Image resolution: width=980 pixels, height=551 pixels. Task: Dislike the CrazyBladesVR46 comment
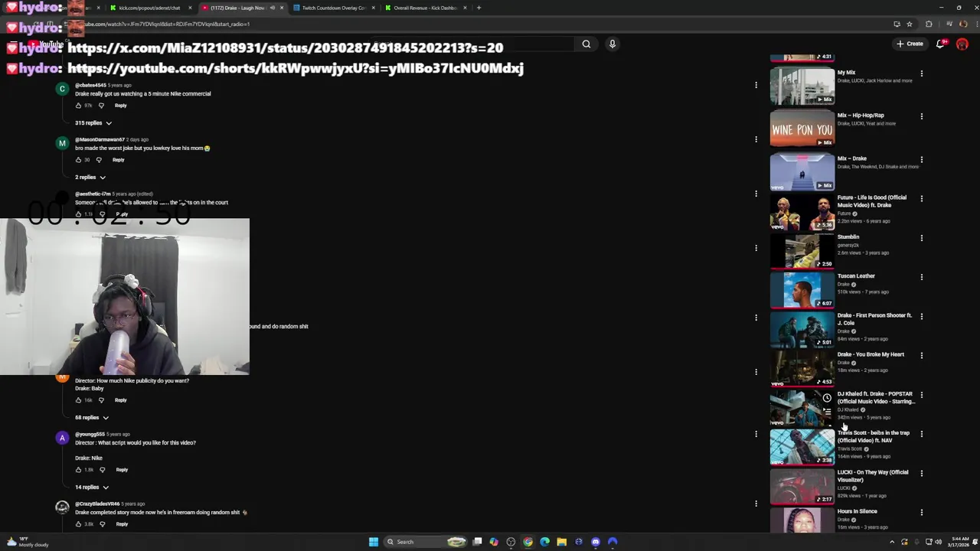(103, 524)
